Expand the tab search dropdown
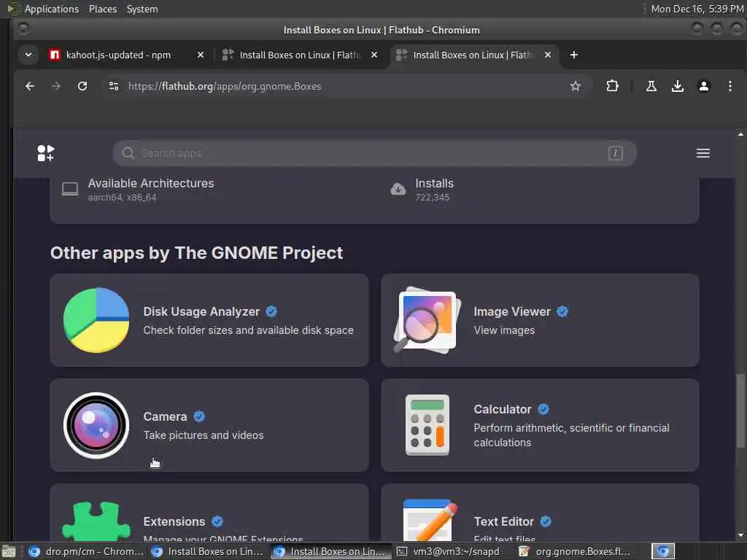This screenshot has height=560, width=747. click(x=28, y=55)
